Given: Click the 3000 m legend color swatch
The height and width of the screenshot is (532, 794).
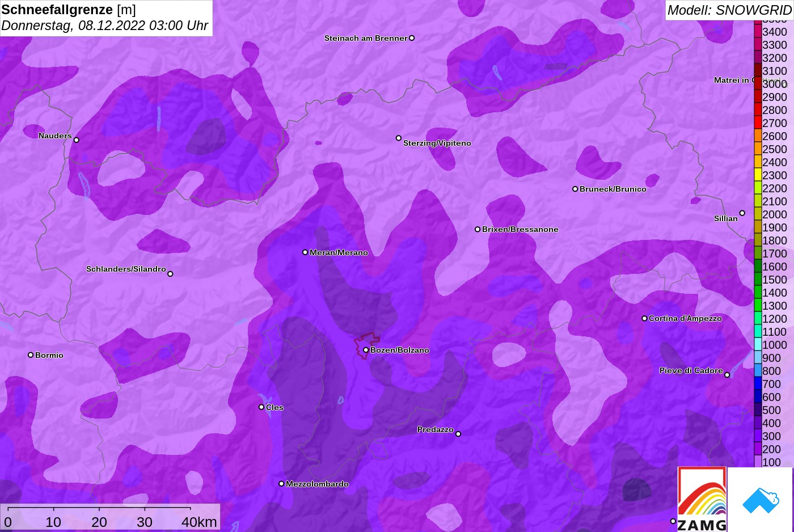Looking at the screenshot, I should (x=758, y=83).
